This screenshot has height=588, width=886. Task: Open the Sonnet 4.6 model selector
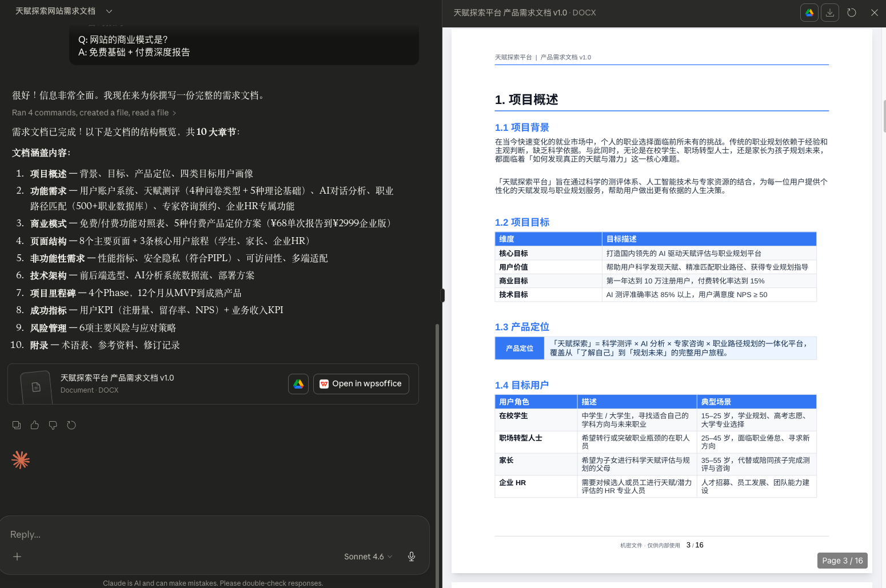368,557
